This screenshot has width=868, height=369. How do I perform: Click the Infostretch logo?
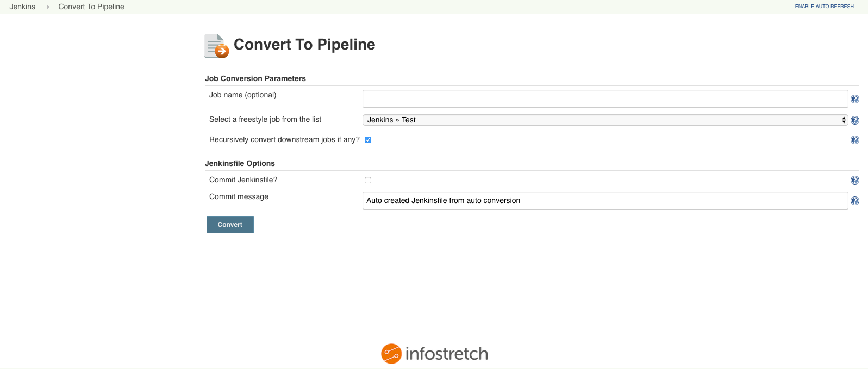pos(434,354)
